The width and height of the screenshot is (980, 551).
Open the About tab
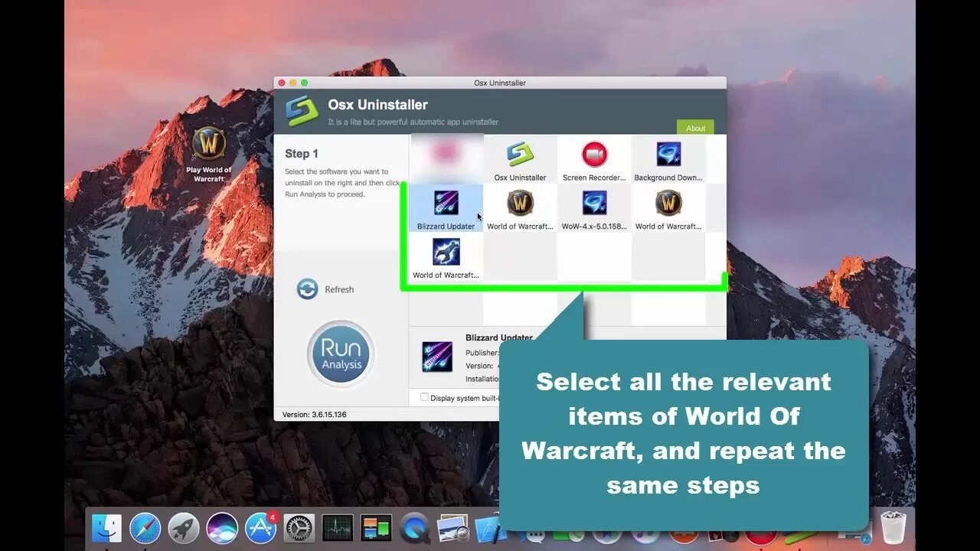pos(695,128)
